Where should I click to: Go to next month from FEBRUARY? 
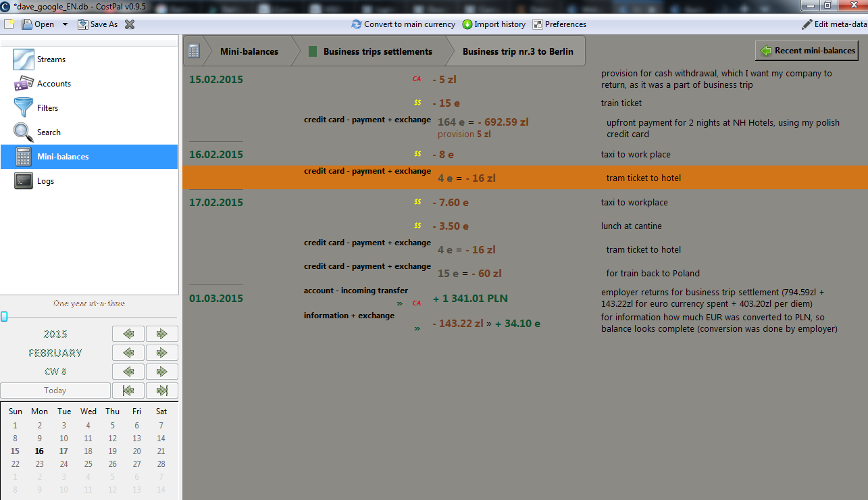162,353
